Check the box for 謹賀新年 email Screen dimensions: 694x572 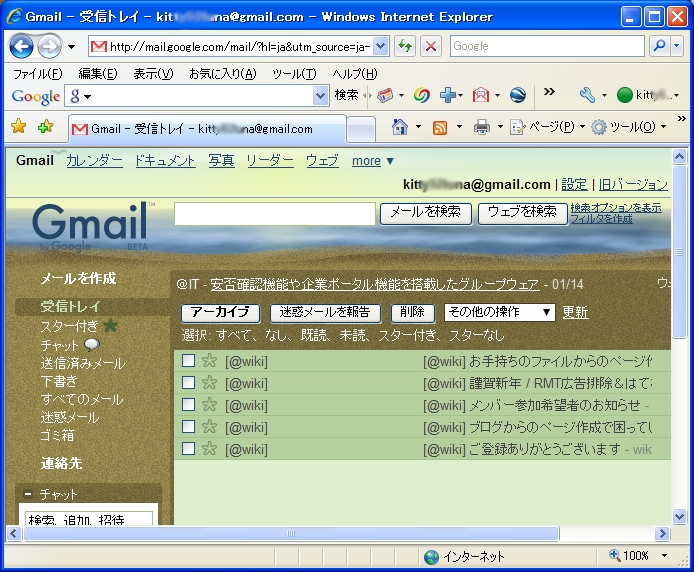click(189, 382)
